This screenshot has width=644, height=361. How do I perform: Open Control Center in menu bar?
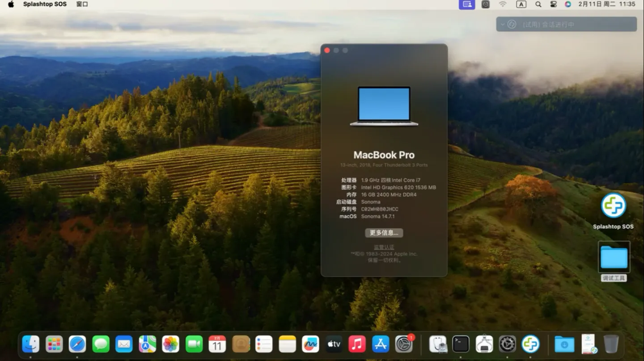click(x=553, y=4)
